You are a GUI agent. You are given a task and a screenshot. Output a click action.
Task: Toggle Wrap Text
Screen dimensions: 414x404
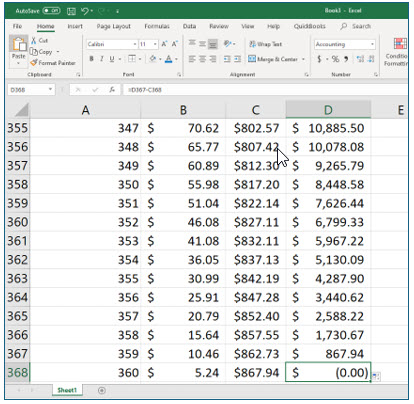(x=266, y=44)
